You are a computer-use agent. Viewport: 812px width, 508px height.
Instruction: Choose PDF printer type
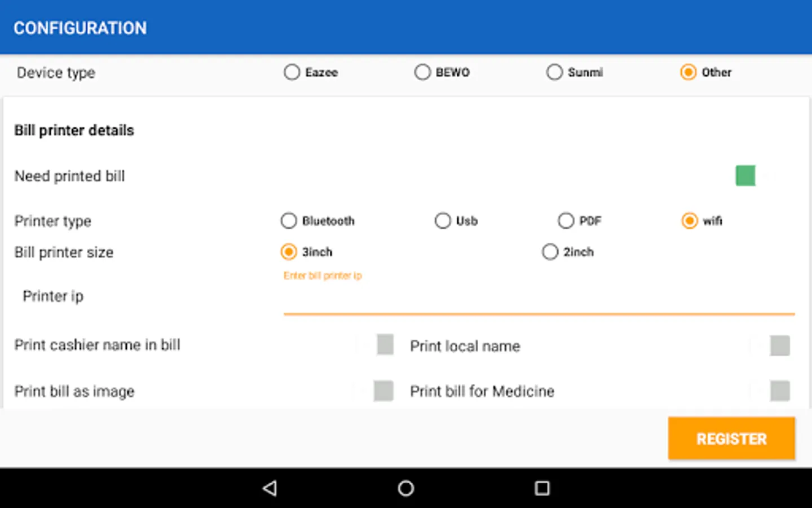580,221
